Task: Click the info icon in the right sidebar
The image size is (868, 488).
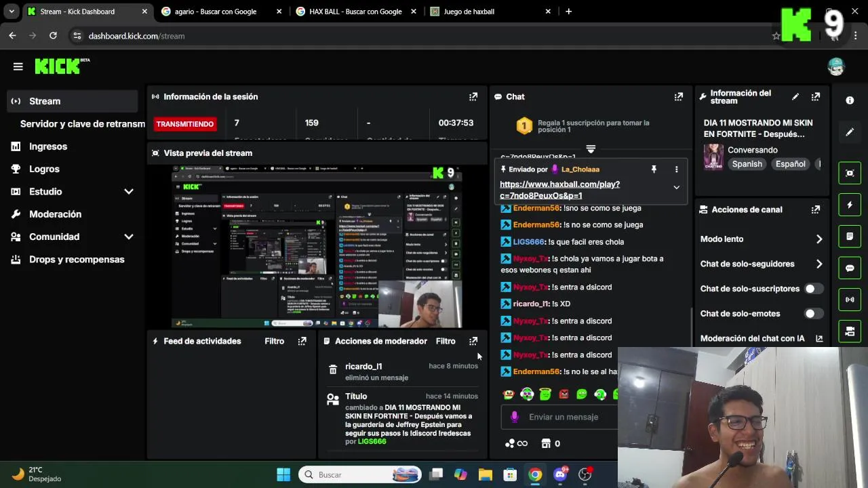Action: (x=850, y=100)
